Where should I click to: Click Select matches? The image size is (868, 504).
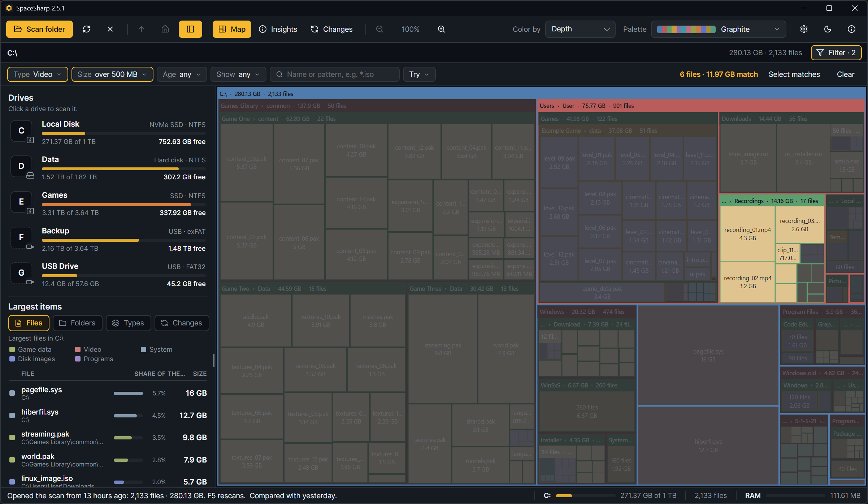(794, 74)
